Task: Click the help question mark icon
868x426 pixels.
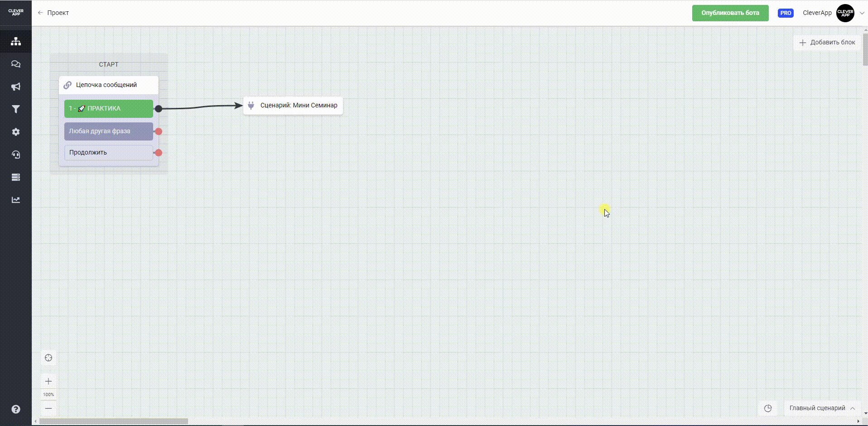Action: click(16, 409)
